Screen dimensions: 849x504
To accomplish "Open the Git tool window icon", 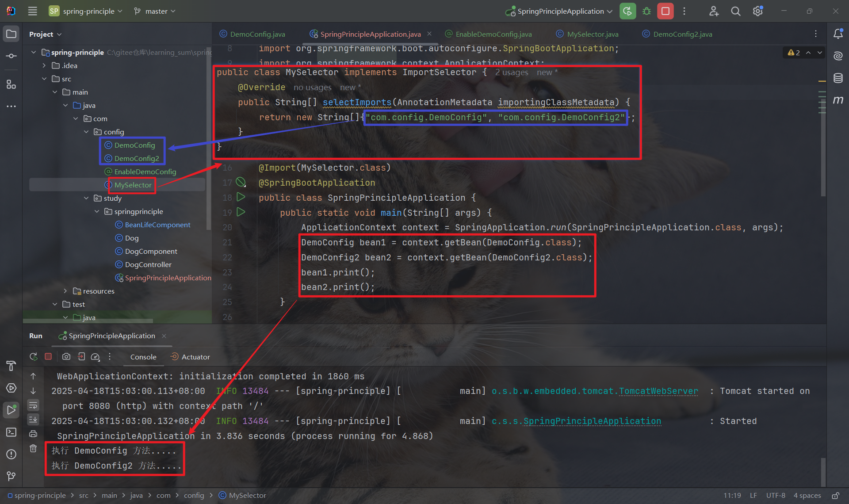I will tap(11, 476).
